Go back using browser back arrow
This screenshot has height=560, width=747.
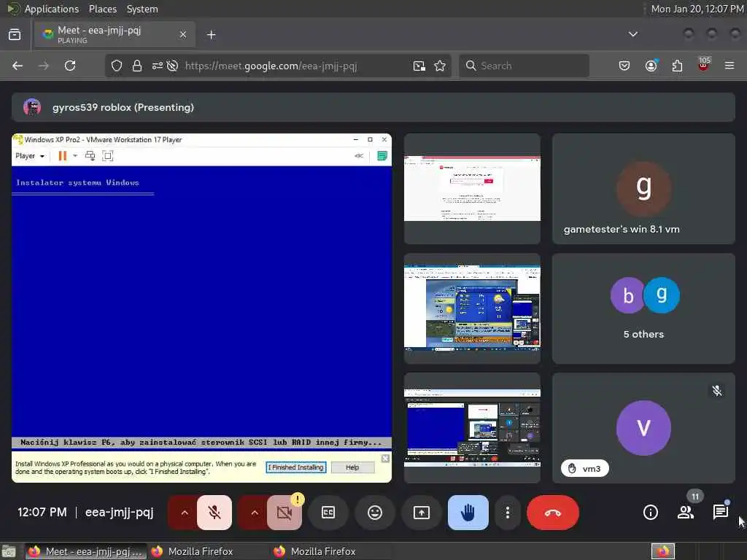[x=18, y=66]
